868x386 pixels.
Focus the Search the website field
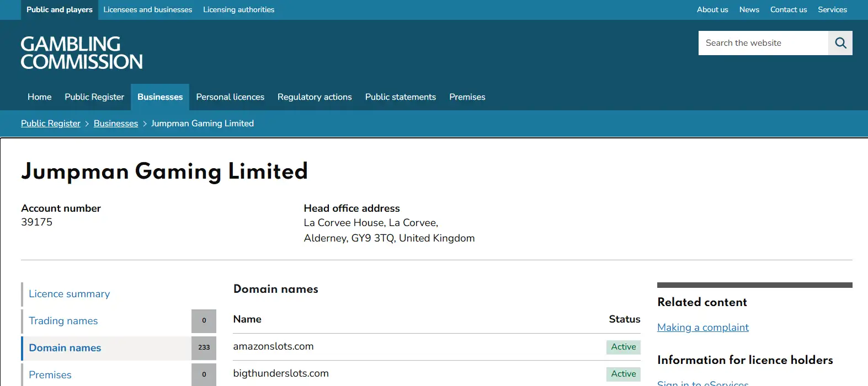[763, 43]
